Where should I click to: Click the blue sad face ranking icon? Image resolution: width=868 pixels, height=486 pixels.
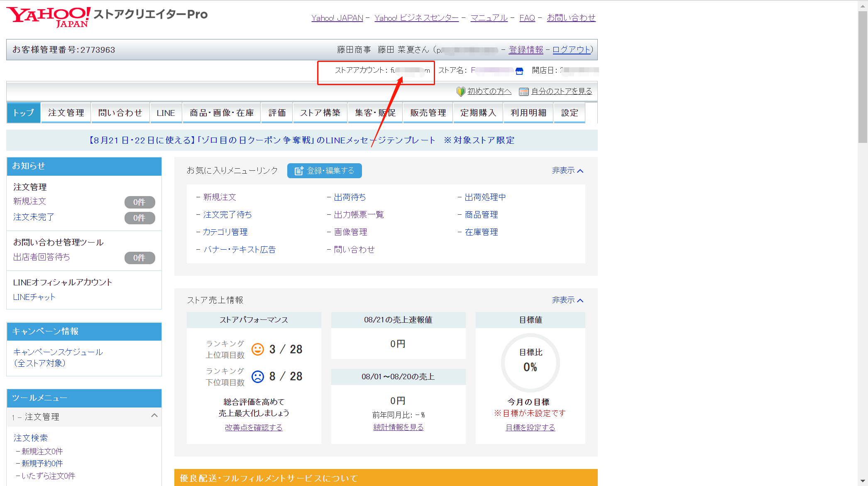tap(258, 376)
